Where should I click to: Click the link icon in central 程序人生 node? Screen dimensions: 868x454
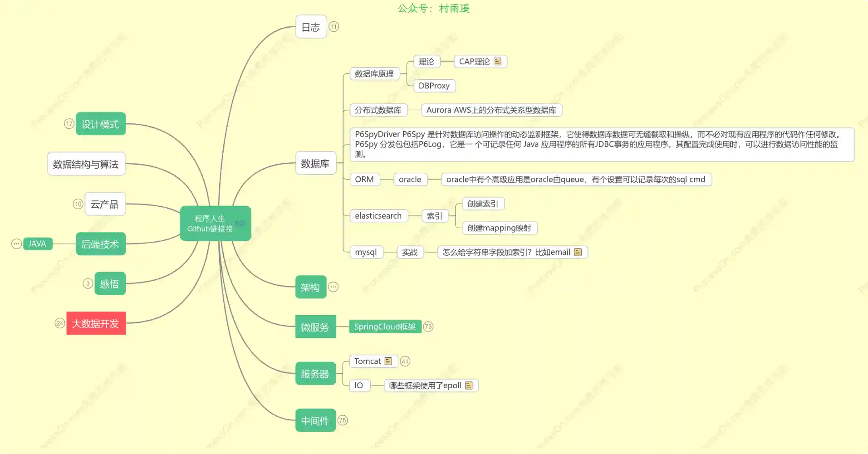click(x=240, y=223)
